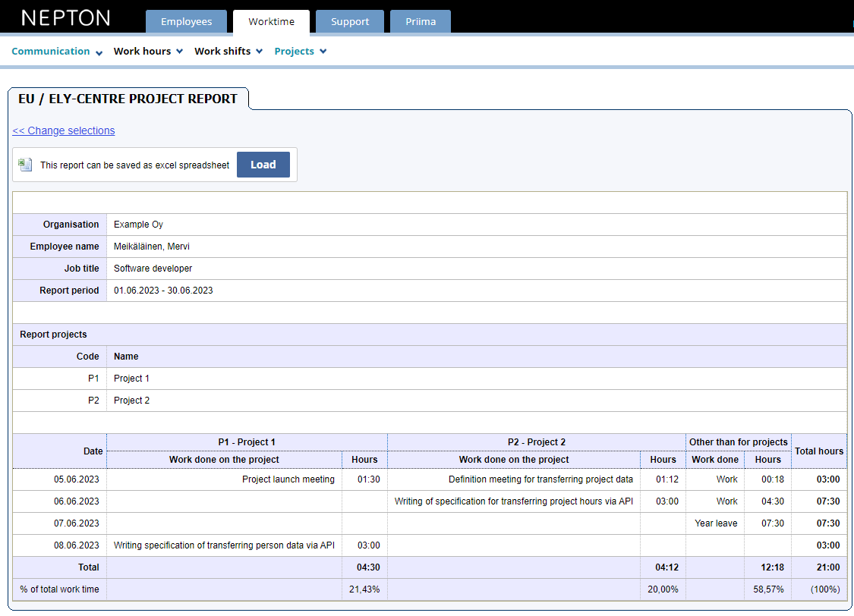Select the EU / ELY-Centre Project Report tab

[x=128, y=98]
